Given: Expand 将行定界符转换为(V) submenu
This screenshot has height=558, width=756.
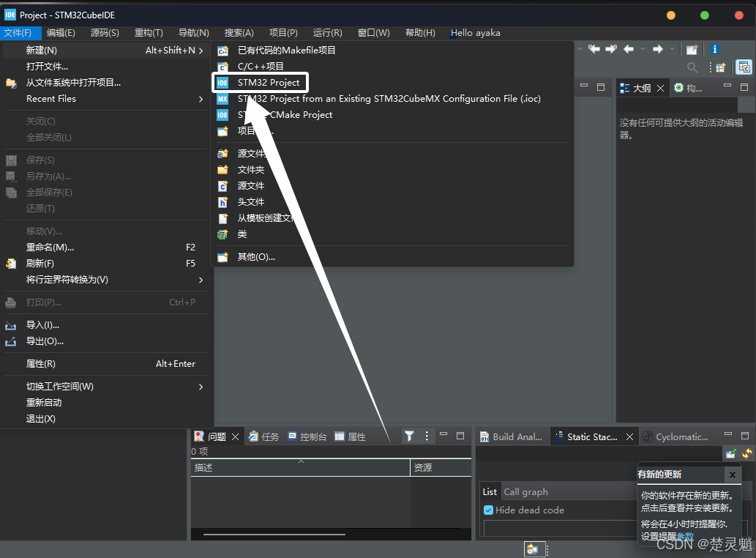Looking at the screenshot, I should pyautogui.click(x=201, y=280).
